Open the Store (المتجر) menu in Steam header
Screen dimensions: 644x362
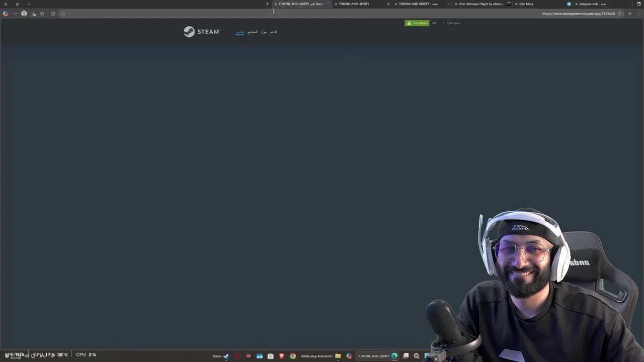(240, 32)
